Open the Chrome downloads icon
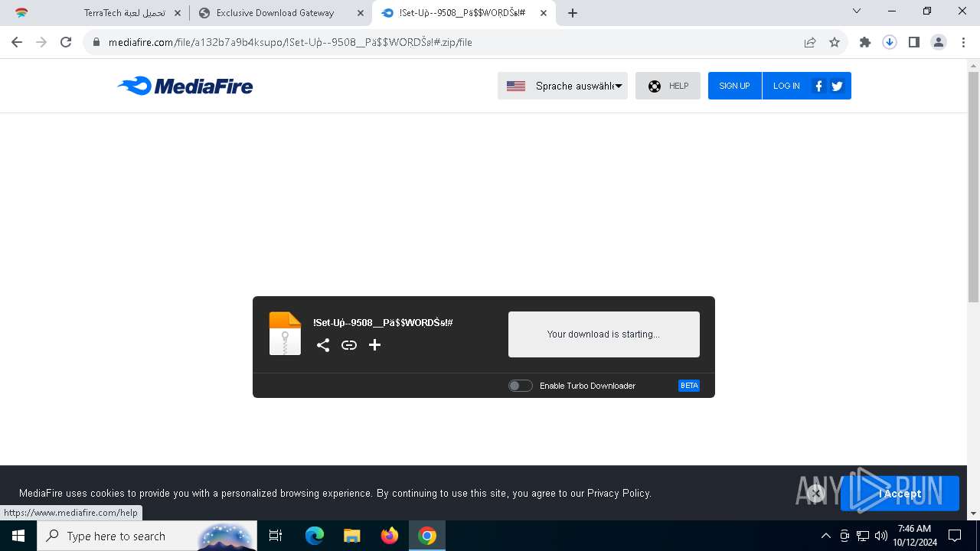The width and height of the screenshot is (980, 551). (x=890, y=42)
